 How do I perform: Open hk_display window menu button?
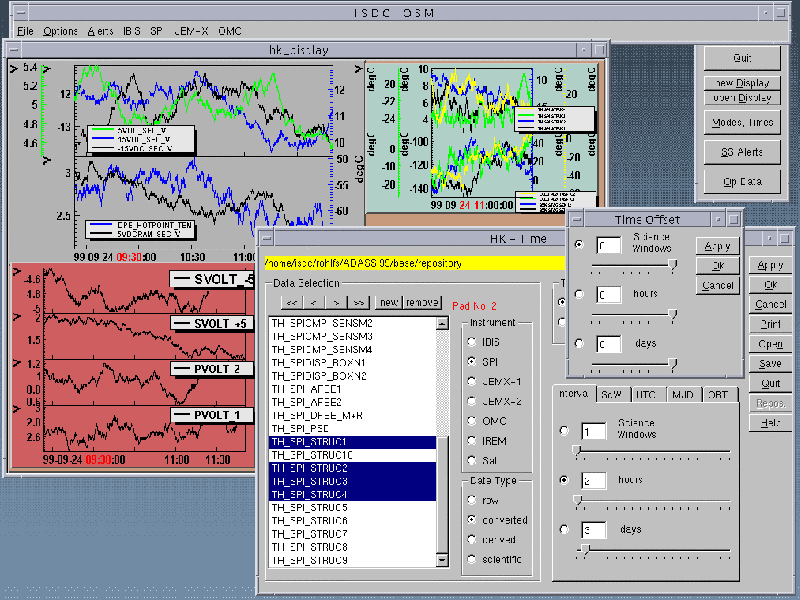pos(13,50)
